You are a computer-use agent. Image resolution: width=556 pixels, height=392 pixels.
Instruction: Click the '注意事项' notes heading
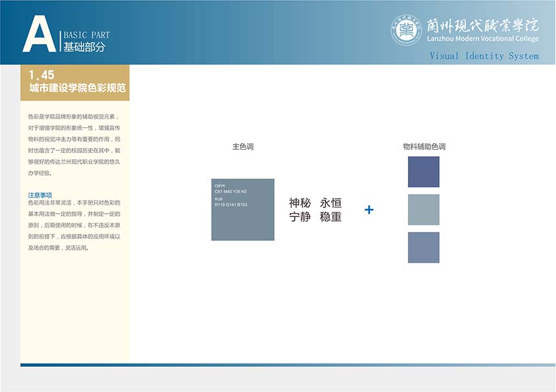tap(40, 194)
